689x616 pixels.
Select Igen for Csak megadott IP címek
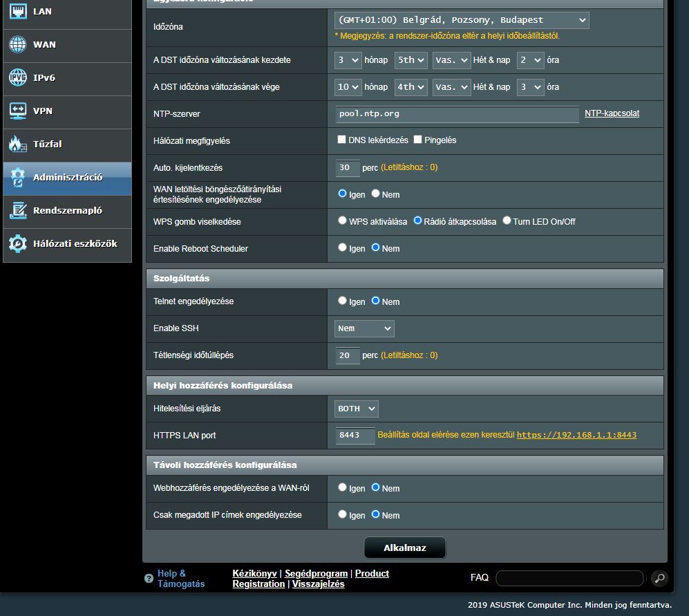[x=342, y=514]
